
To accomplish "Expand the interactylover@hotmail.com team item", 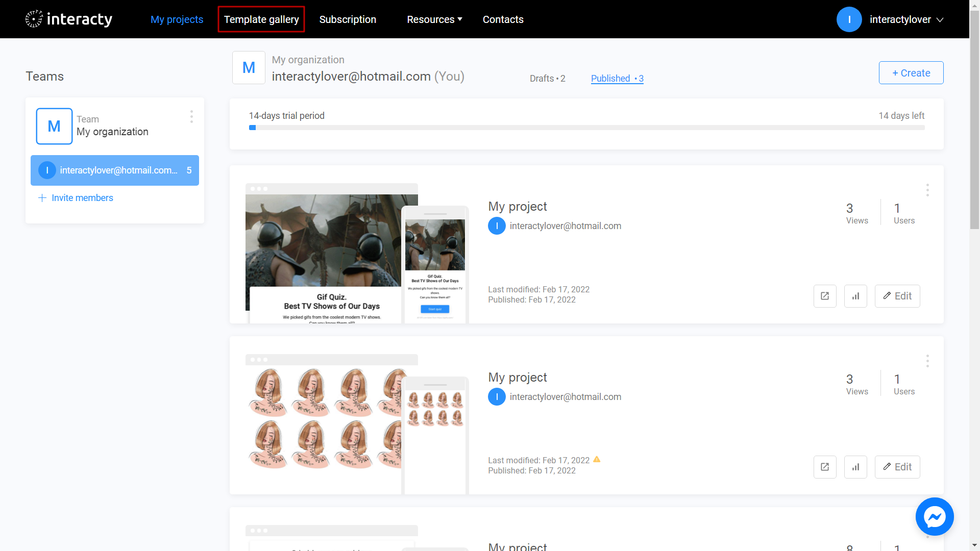I will coord(115,169).
